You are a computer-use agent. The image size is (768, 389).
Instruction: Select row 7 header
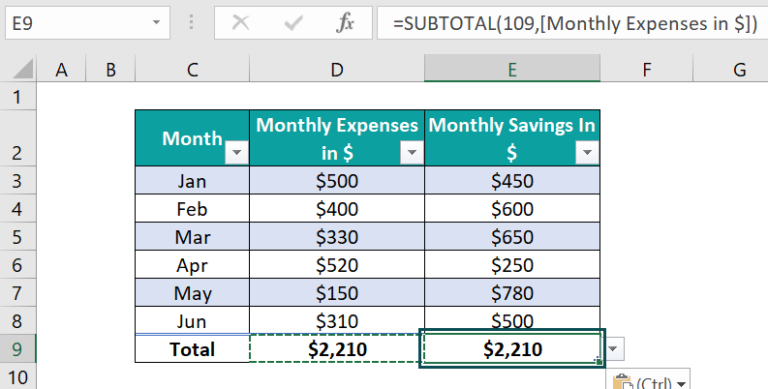click(18, 292)
